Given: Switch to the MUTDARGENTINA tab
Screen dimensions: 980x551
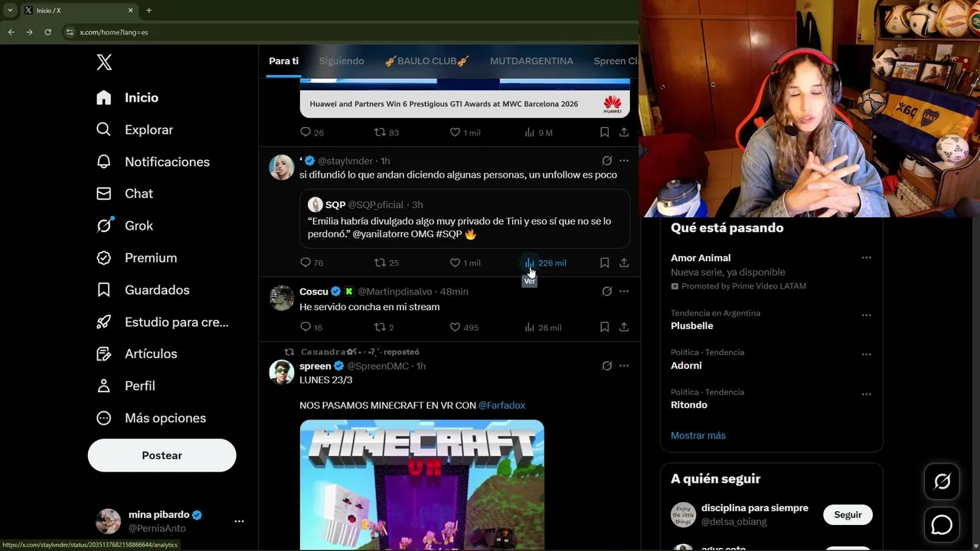Looking at the screenshot, I should [x=531, y=61].
